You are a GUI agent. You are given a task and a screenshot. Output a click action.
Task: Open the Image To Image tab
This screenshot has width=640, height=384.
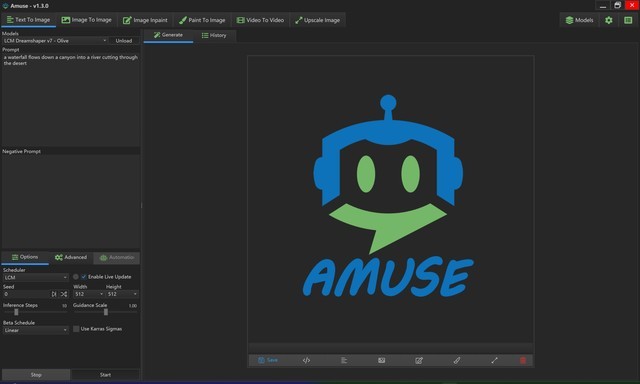(x=87, y=20)
